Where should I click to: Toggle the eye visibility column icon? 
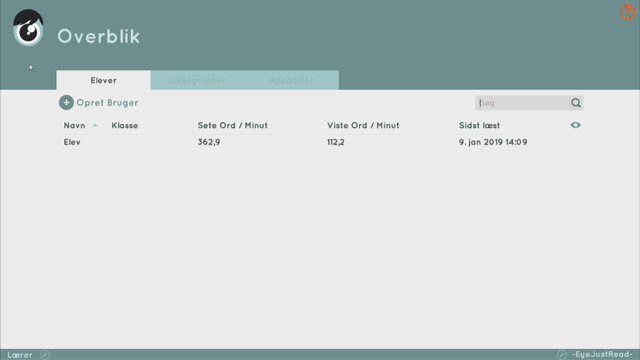pos(576,125)
